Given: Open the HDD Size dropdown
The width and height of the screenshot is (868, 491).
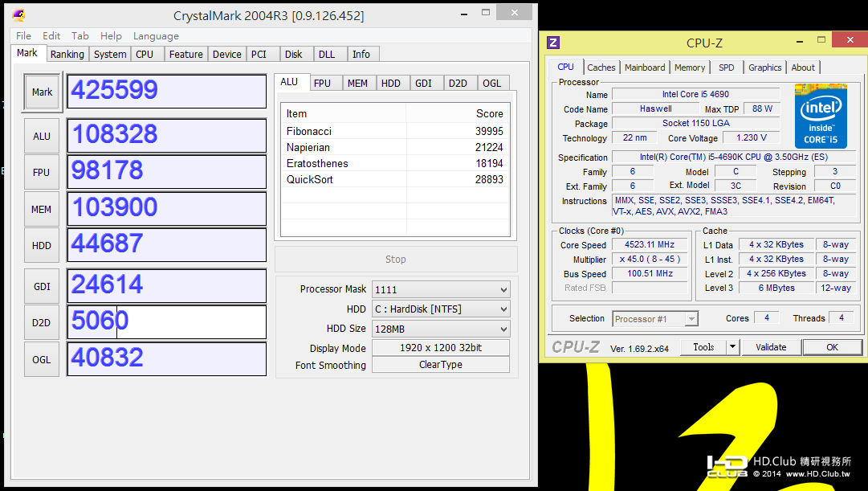Looking at the screenshot, I should pyautogui.click(x=441, y=329).
